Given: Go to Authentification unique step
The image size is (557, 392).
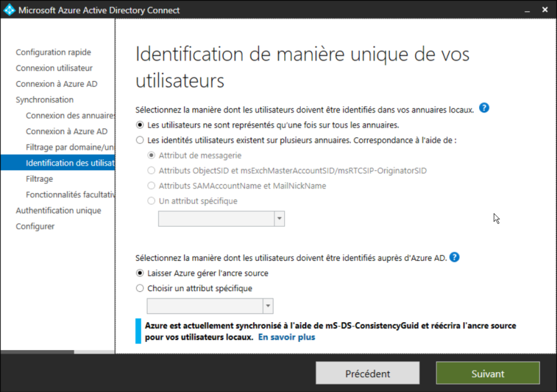Looking at the screenshot, I should coord(59,211).
